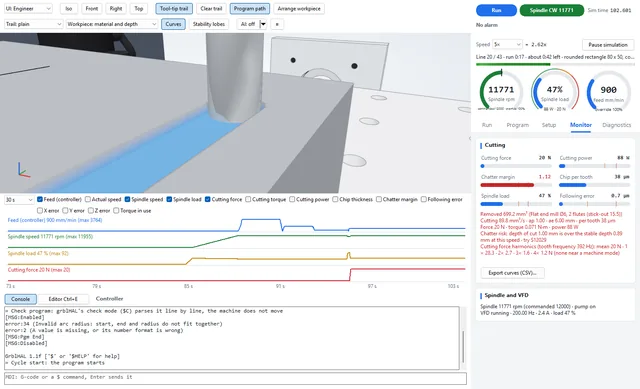Uncheck the Feed (controller) curve

tap(40, 199)
